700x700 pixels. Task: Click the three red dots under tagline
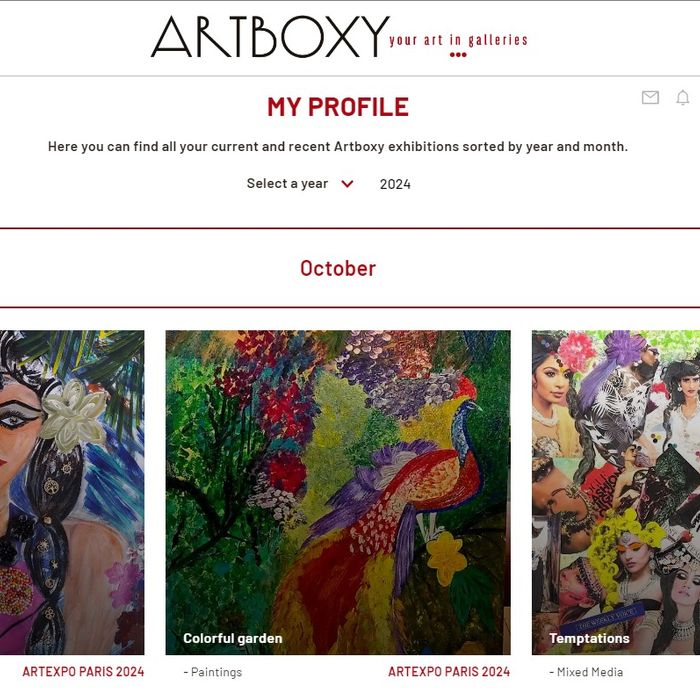click(x=458, y=55)
